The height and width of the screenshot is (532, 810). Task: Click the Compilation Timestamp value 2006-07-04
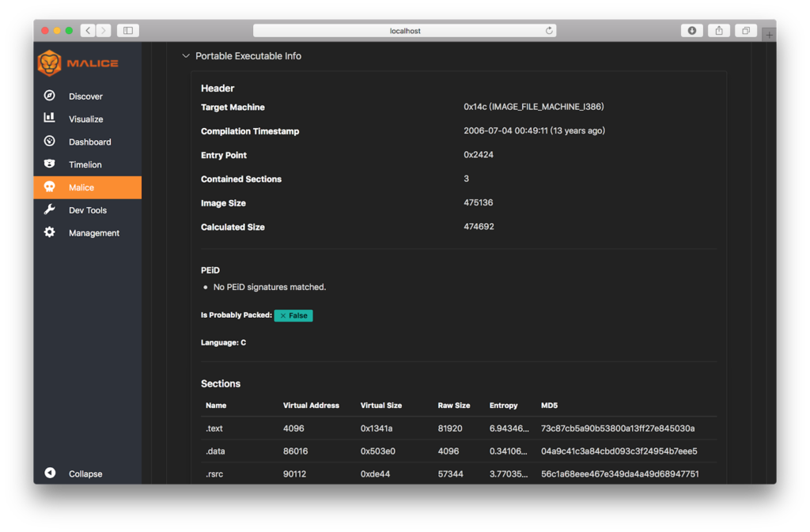pos(534,130)
